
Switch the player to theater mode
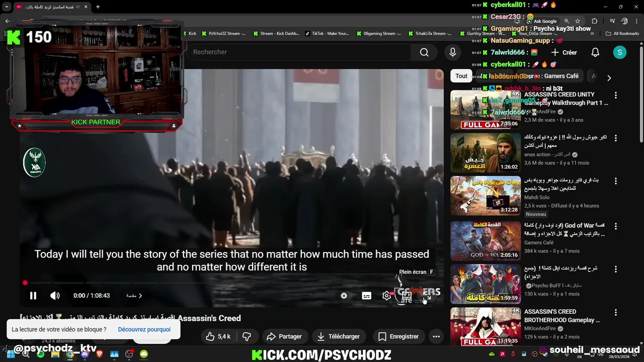pyautogui.click(x=407, y=296)
